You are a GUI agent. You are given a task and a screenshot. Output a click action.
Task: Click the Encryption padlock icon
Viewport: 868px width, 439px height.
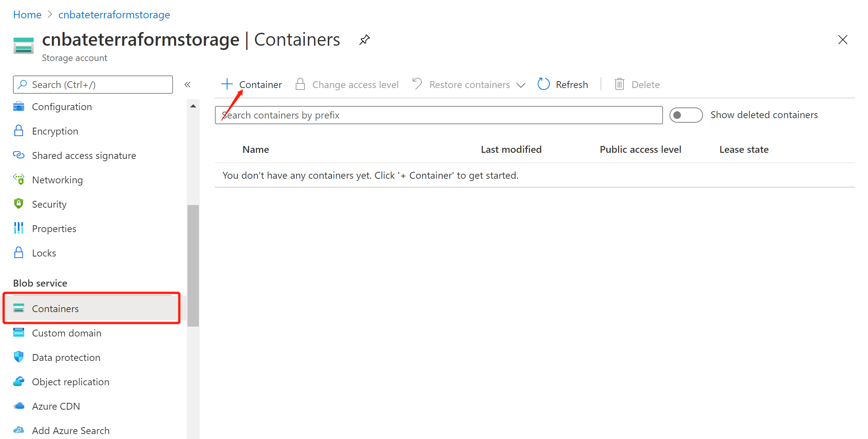tap(19, 131)
